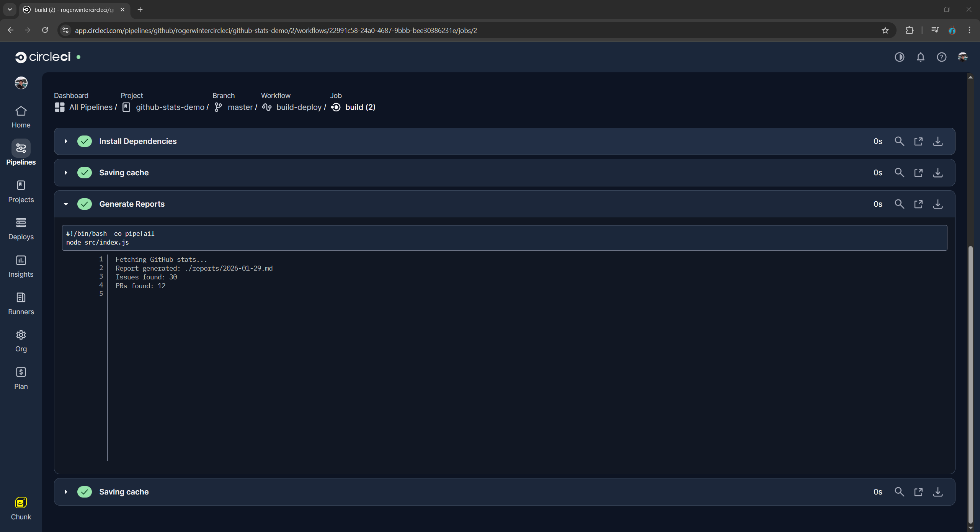Open the browser extensions puzzle icon
This screenshot has width=980, height=532.
point(910,30)
